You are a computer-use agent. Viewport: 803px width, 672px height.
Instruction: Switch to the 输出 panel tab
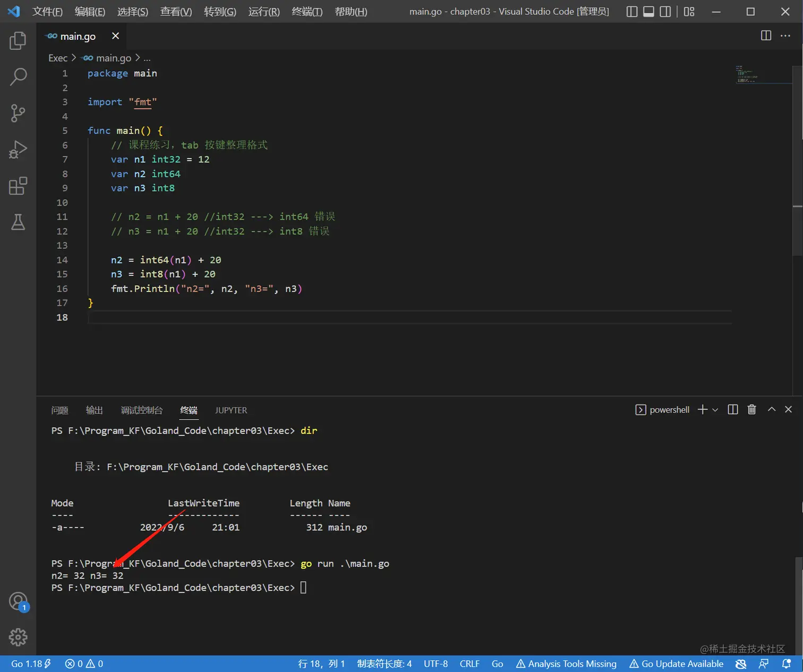[94, 410]
